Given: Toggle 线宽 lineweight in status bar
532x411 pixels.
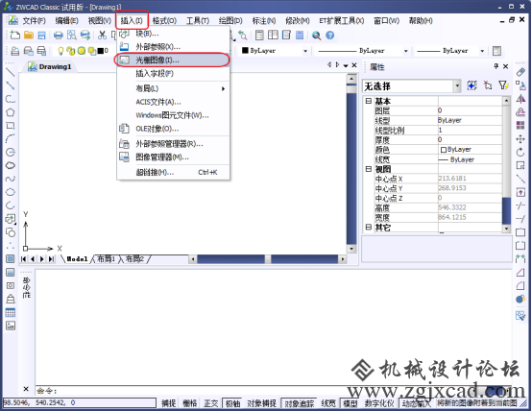Looking at the screenshot, I should 328,403.
